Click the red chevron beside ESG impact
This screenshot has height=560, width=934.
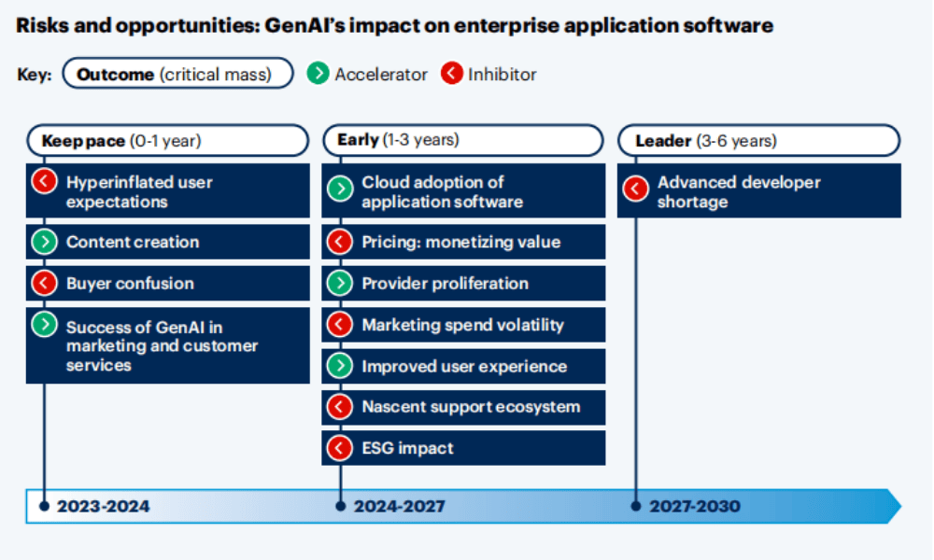[339, 448]
